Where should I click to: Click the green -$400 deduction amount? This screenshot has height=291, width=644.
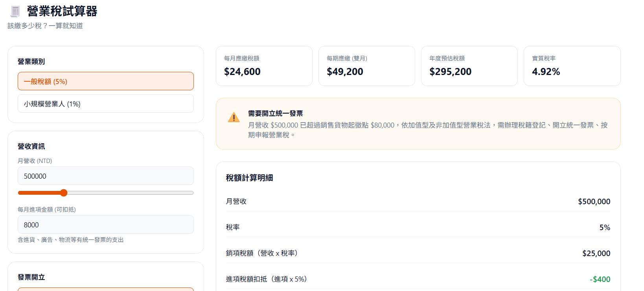600,279
